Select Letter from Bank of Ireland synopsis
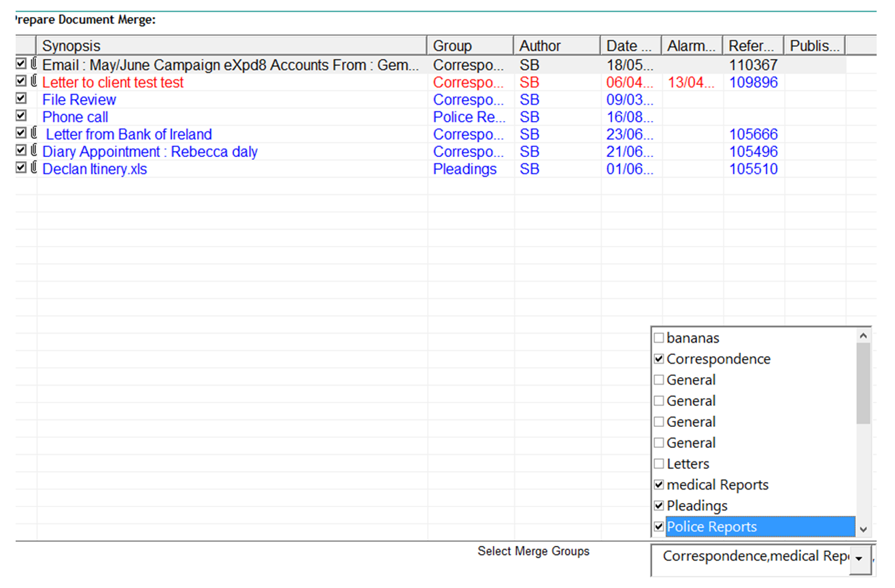The width and height of the screenshot is (895, 588). pos(129,134)
